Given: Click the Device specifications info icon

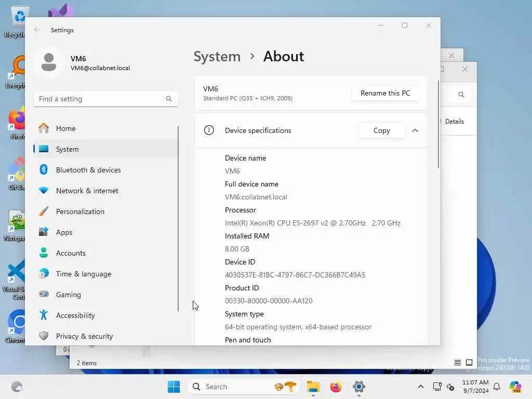Looking at the screenshot, I should [209, 130].
